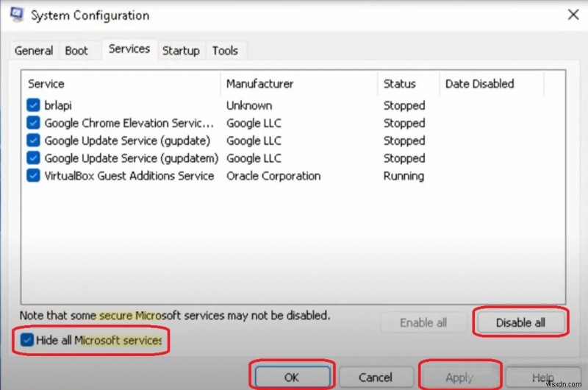This screenshot has height=390, width=588.
Task: Close the System Configuration window
Action: pos(572,13)
